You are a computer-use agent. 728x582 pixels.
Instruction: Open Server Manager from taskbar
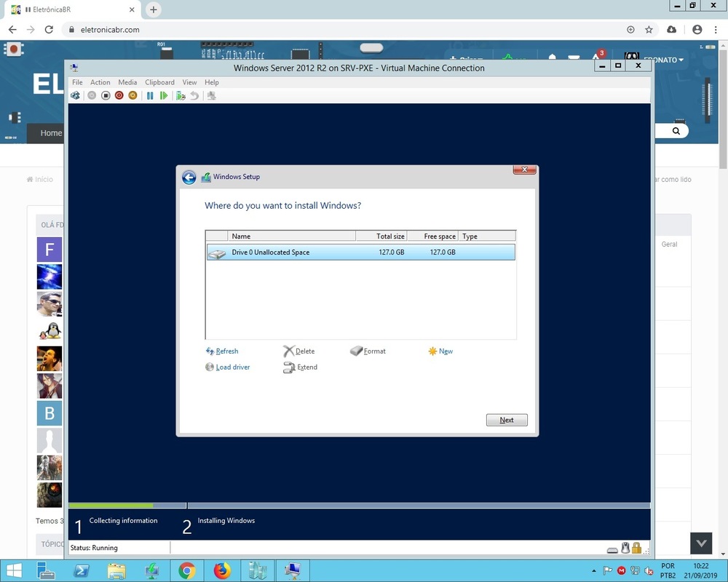click(45, 571)
